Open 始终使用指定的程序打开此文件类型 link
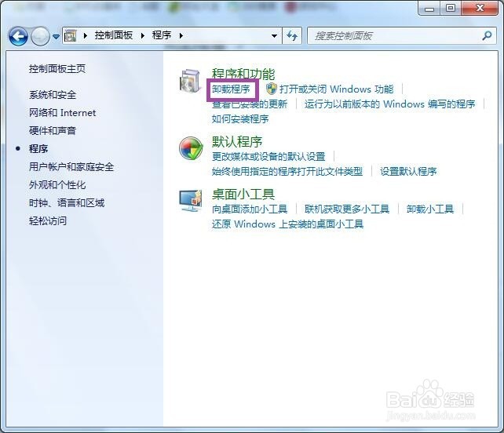 (287, 172)
